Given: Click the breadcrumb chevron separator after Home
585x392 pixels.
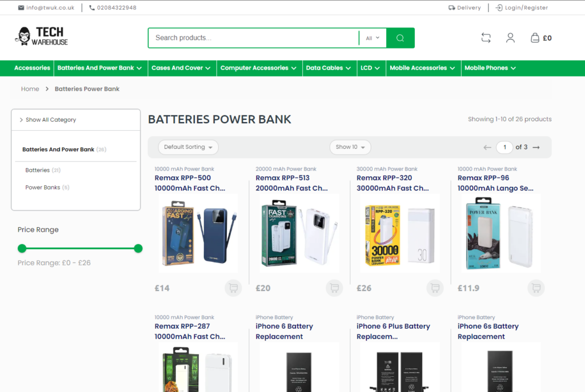Looking at the screenshot, I should click(47, 89).
